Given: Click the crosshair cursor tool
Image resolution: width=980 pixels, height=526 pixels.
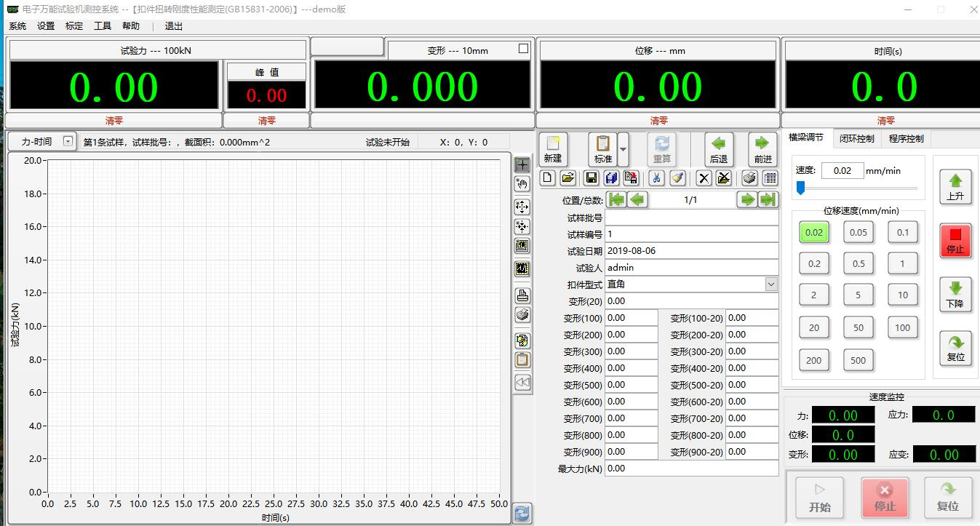Looking at the screenshot, I should (x=522, y=165).
